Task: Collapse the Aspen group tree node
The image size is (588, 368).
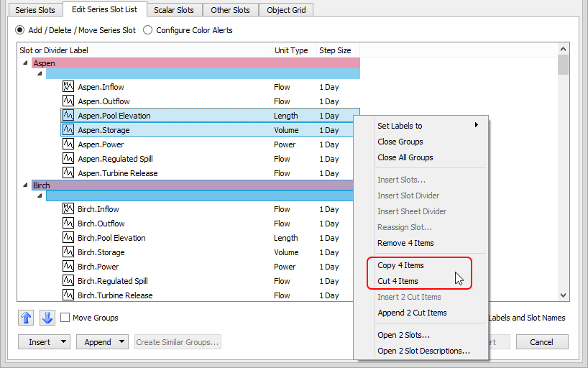Action: [26, 63]
